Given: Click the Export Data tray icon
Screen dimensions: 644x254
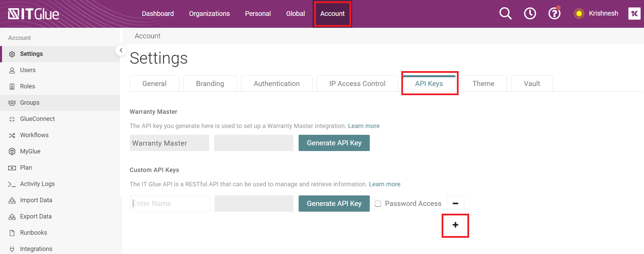Looking at the screenshot, I should pos(12,216).
